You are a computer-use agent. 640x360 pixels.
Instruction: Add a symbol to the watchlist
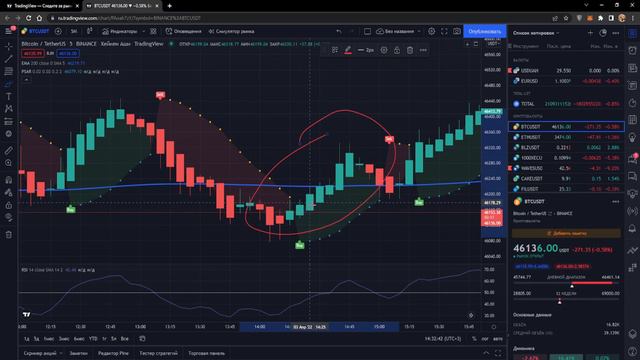[x=590, y=33]
